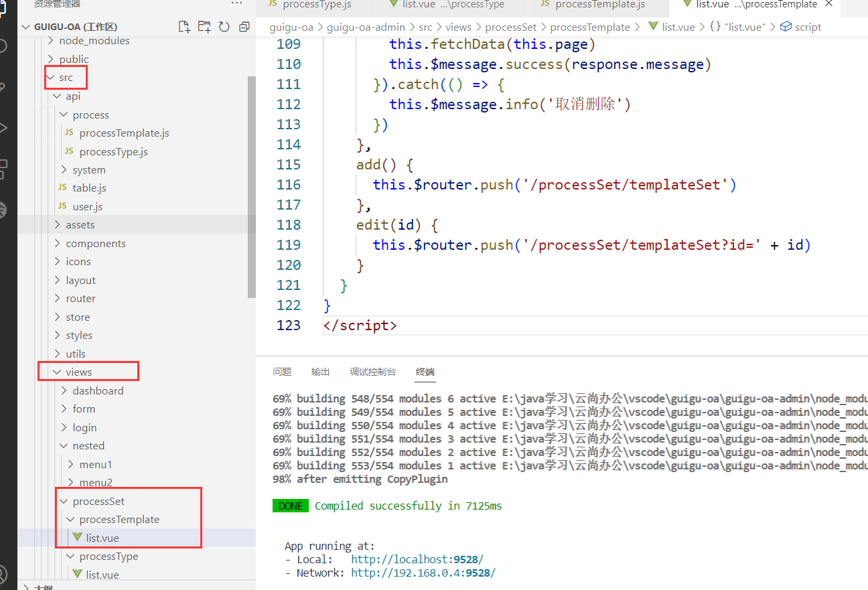Collapse the api folder

pyautogui.click(x=58, y=96)
